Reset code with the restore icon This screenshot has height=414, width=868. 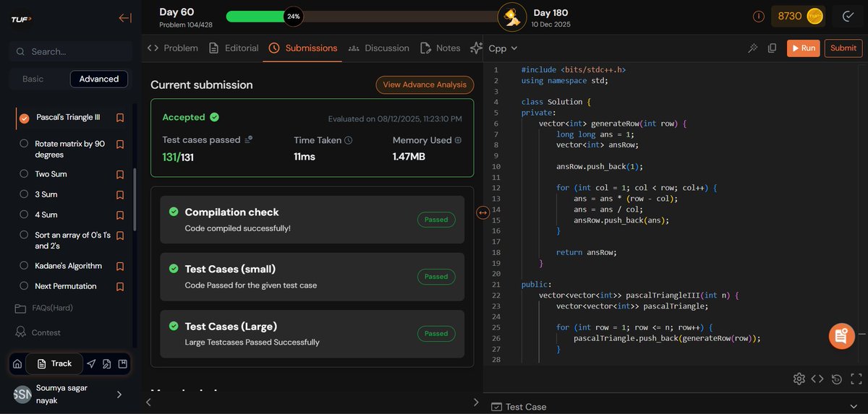click(x=837, y=379)
